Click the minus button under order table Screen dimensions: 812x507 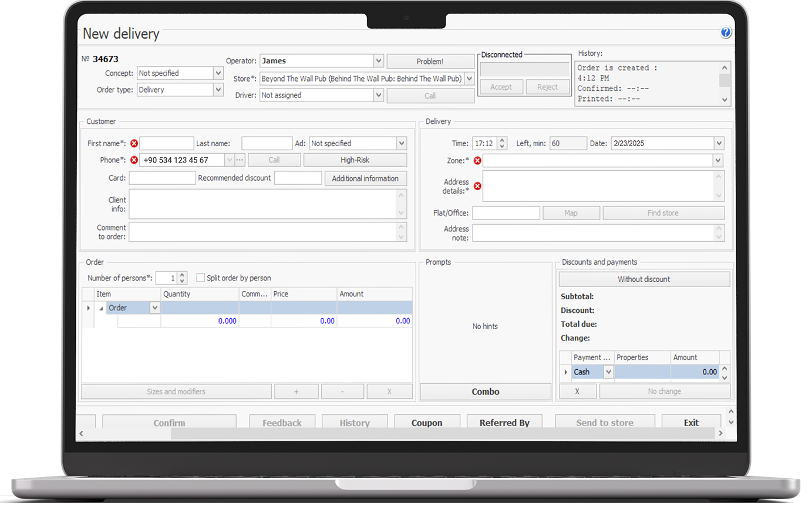click(342, 391)
